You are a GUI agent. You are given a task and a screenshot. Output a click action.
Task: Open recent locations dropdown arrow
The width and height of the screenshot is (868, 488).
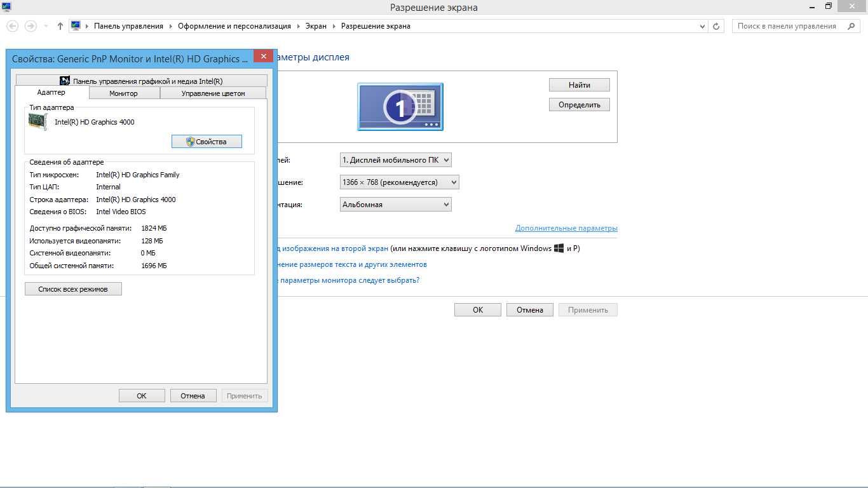click(46, 27)
